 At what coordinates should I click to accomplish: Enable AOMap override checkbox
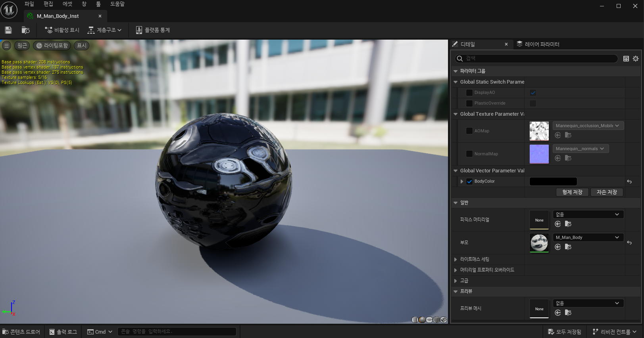click(x=469, y=131)
